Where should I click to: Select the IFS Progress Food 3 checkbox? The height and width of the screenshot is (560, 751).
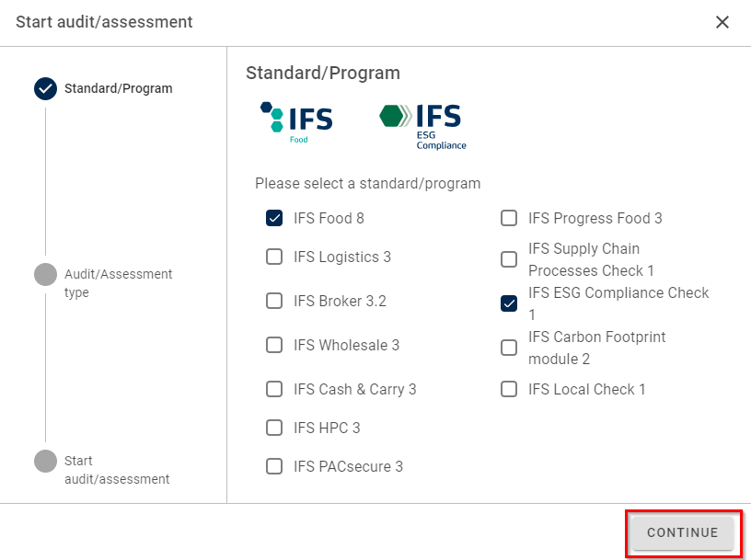point(509,218)
